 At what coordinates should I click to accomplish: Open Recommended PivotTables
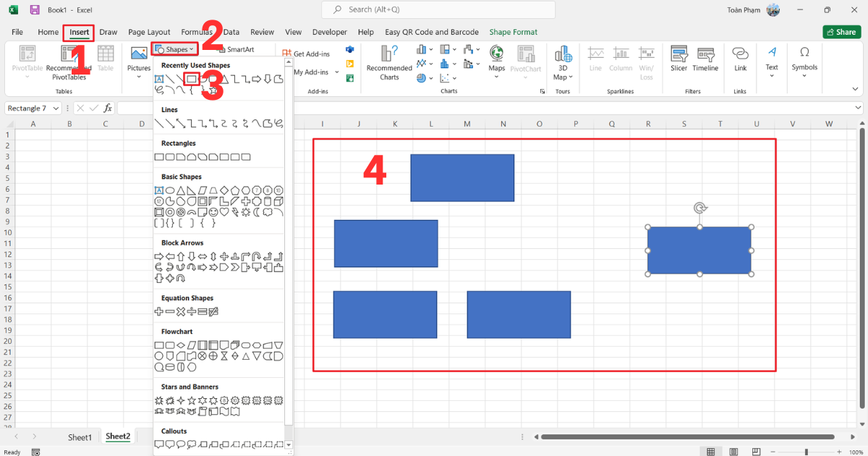click(x=69, y=62)
